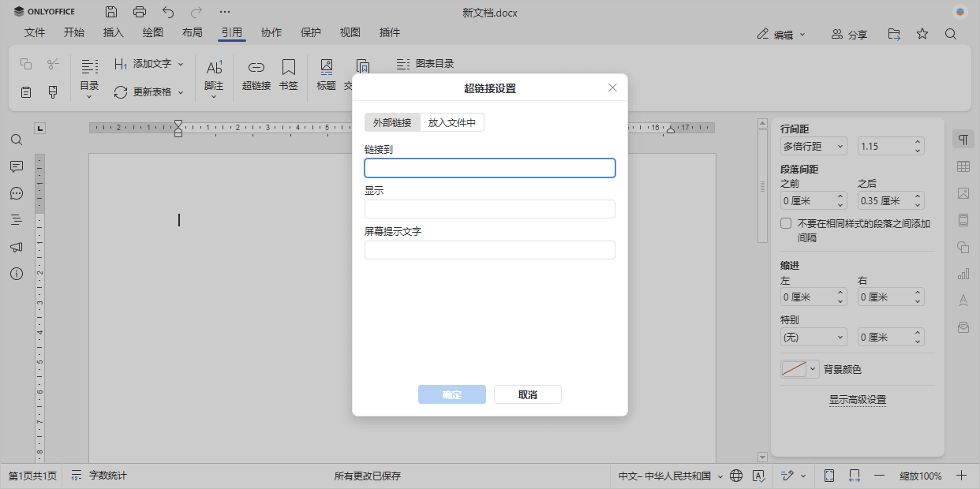Switch hyperlink type to 放入文件中
The height and width of the screenshot is (489, 980).
pos(451,122)
